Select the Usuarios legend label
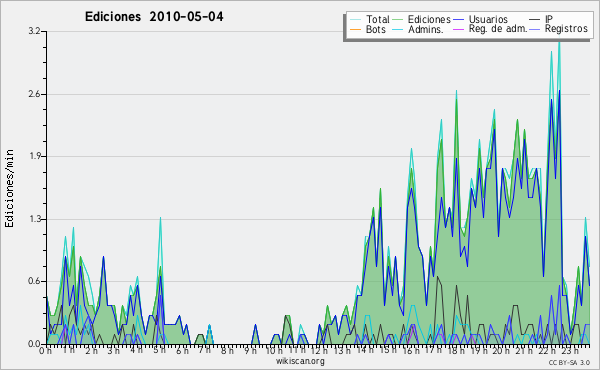The height and width of the screenshot is (370, 600). pyautogui.click(x=488, y=19)
